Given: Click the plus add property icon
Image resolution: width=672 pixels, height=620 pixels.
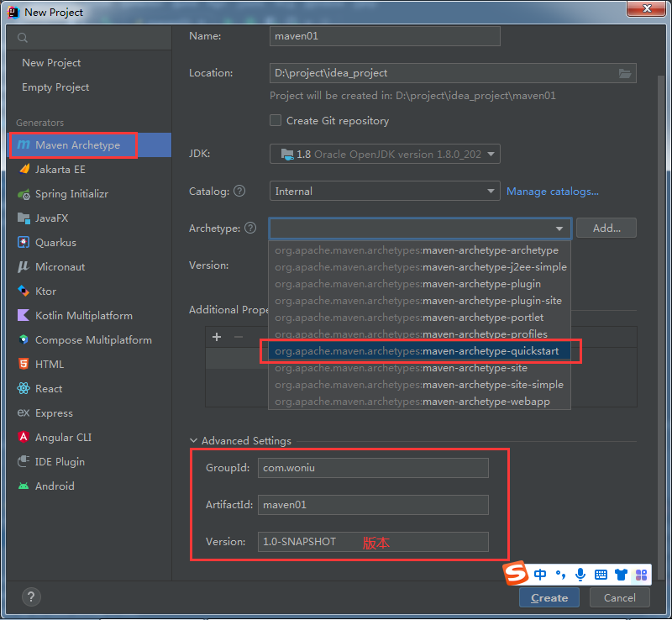Looking at the screenshot, I should coord(217,337).
